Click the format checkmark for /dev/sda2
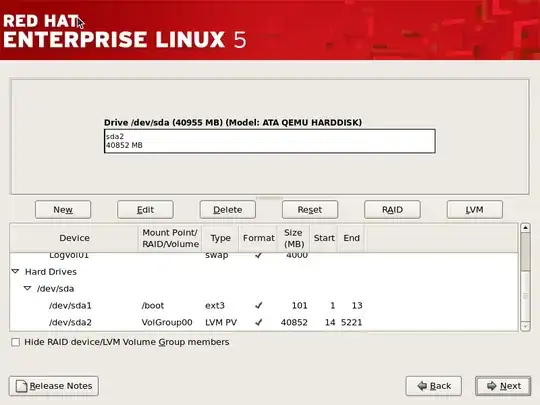540x405 pixels. click(x=259, y=322)
